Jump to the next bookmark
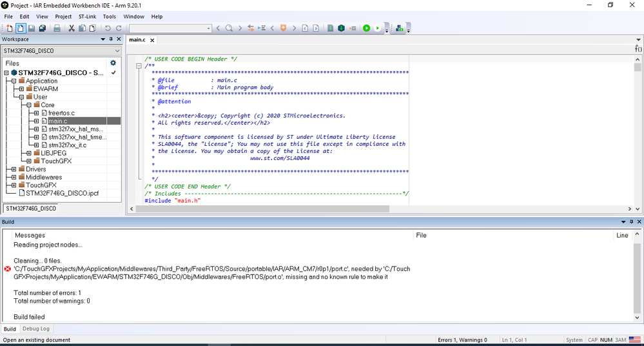This screenshot has height=346, width=644. click(294, 28)
